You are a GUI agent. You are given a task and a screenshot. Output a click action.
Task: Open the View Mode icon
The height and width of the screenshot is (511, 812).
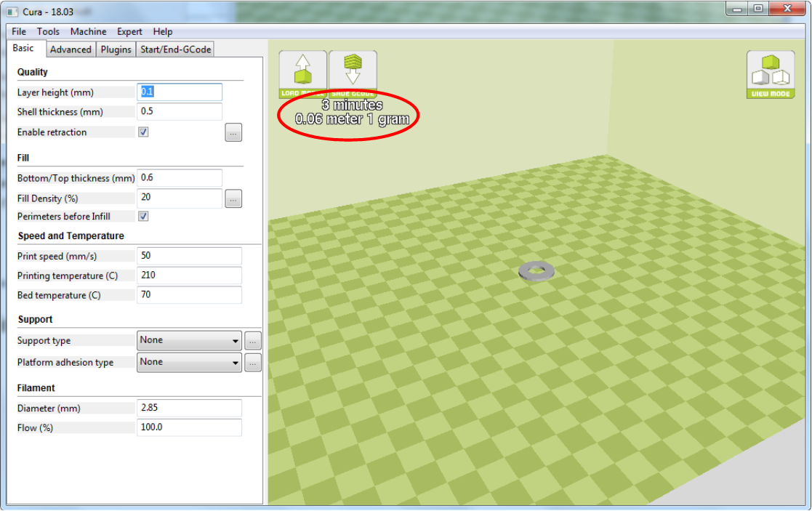tap(770, 74)
